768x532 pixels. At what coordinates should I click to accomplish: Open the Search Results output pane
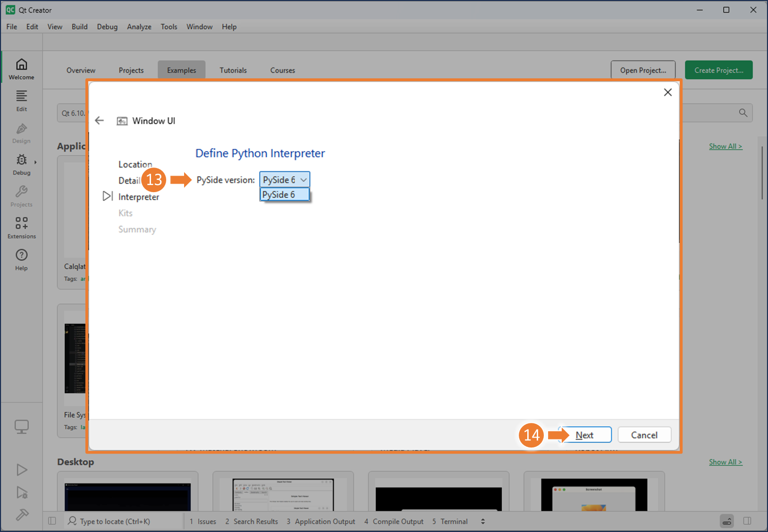[x=251, y=521]
